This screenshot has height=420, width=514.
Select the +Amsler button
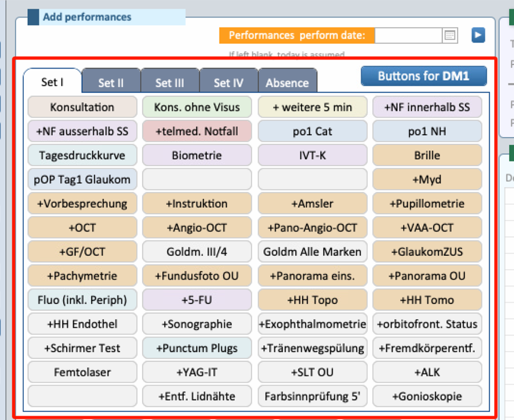pyautogui.click(x=313, y=204)
